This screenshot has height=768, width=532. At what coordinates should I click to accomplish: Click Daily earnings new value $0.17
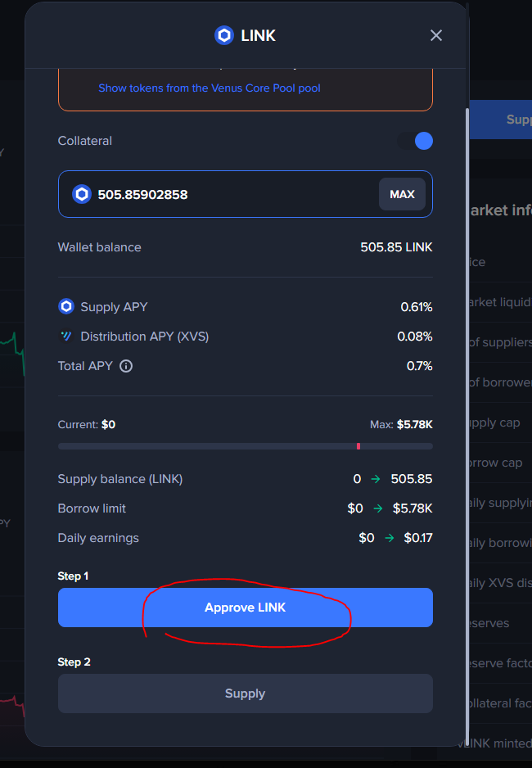pyautogui.click(x=418, y=538)
